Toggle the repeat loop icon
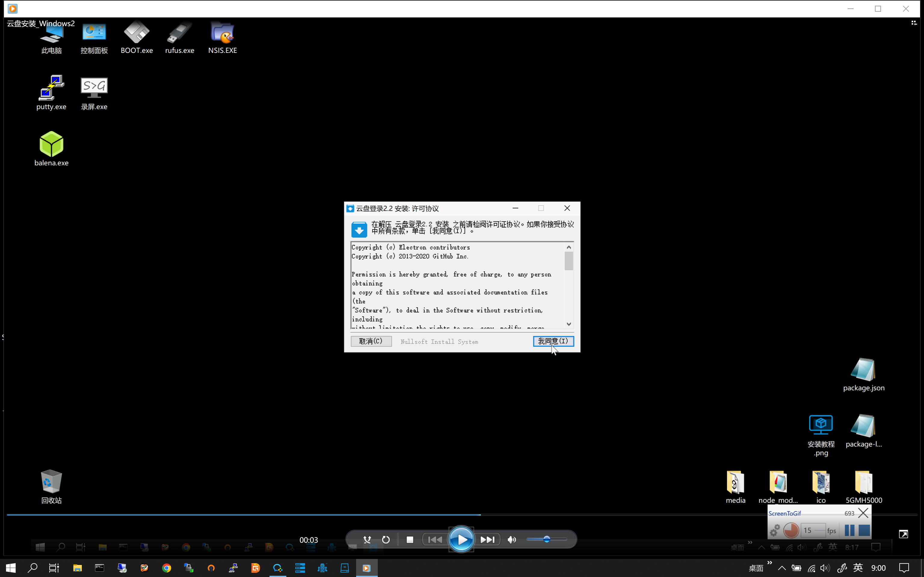Image resolution: width=924 pixels, height=577 pixels. [386, 540]
